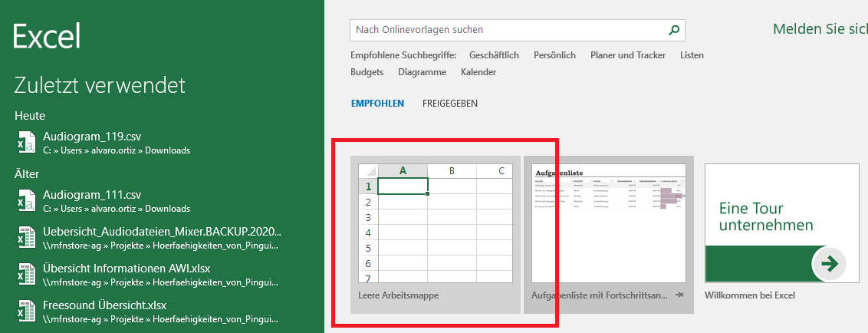This screenshot has height=333, width=868.
Task: Click the Audiogram_111.csv file icon
Action: tap(25, 201)
